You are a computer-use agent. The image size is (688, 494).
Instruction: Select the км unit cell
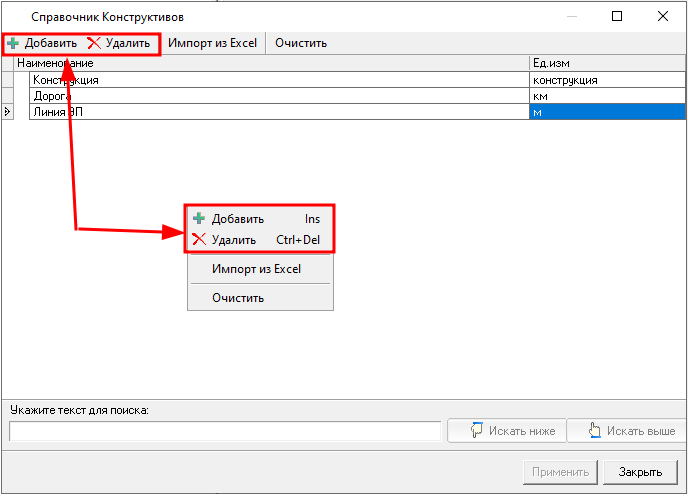pos(606,96)
